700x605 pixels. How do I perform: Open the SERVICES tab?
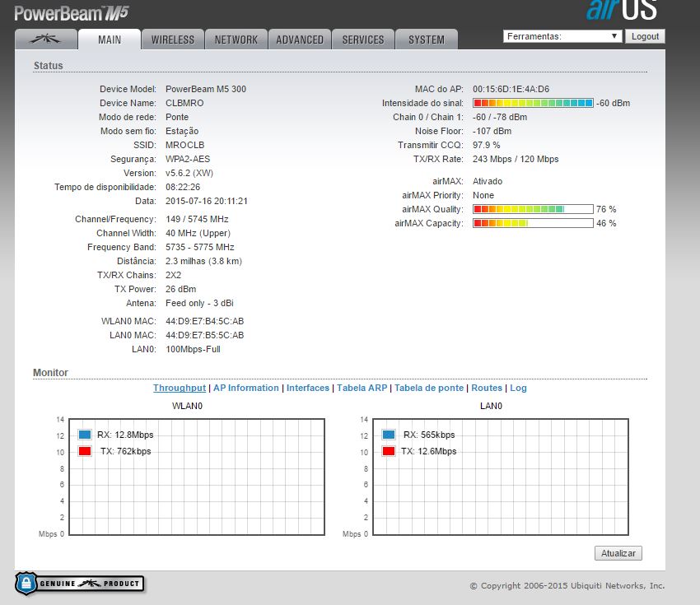tap(363, 40)
